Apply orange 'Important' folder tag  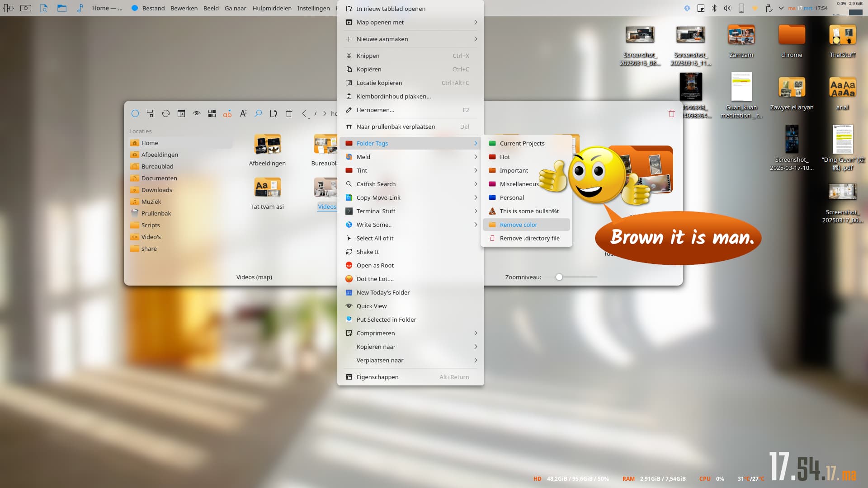click(526, 170)
